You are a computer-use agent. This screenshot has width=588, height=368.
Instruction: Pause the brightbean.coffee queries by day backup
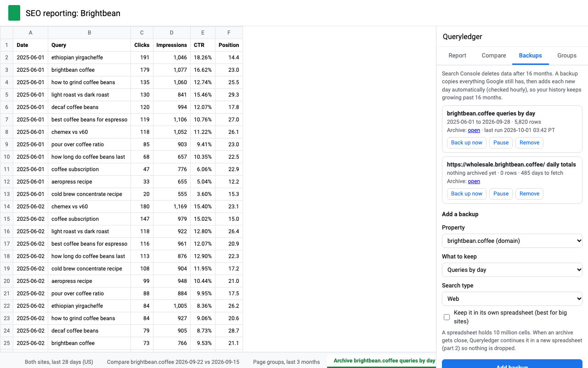point(501,143)
